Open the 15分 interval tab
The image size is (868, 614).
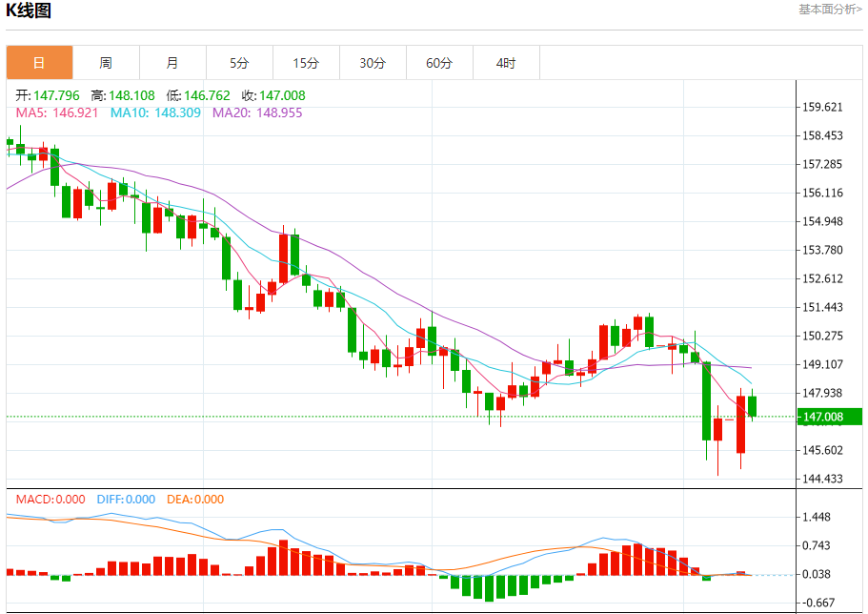click(x=306, y=63)
